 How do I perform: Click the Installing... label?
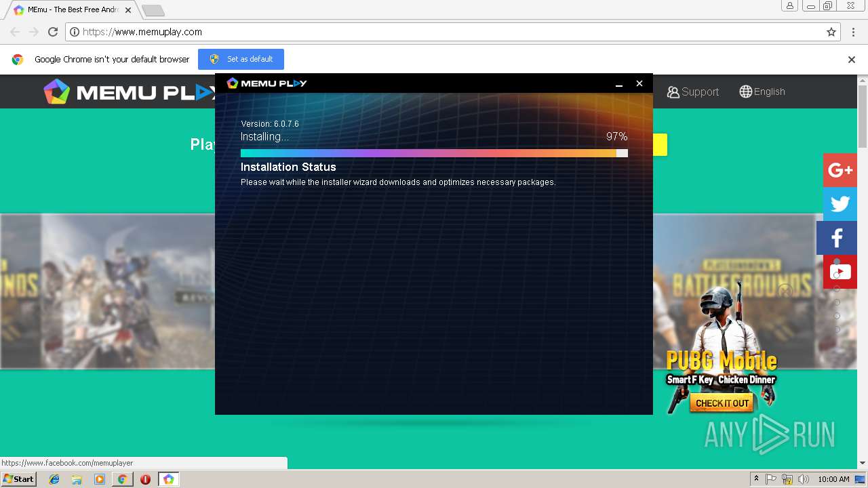point(264,136)
